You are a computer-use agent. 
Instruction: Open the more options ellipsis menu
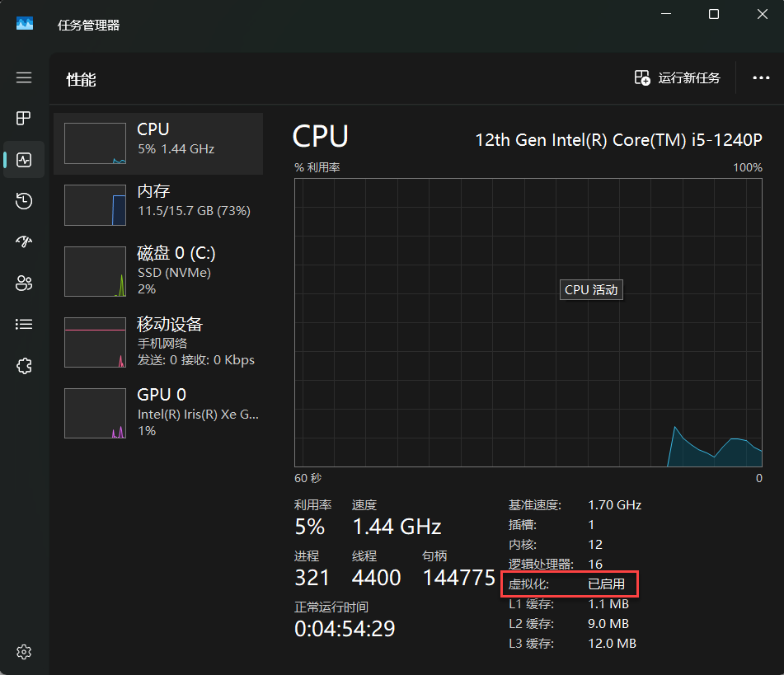[760, 77]
